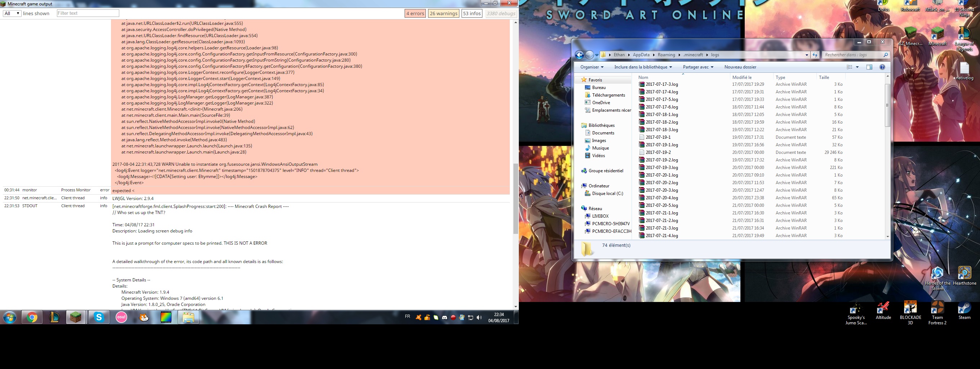This screenshot has width=980, height=369.
Task: Click the Minecraft grass block taskbar icon
Action: (76, 317)
